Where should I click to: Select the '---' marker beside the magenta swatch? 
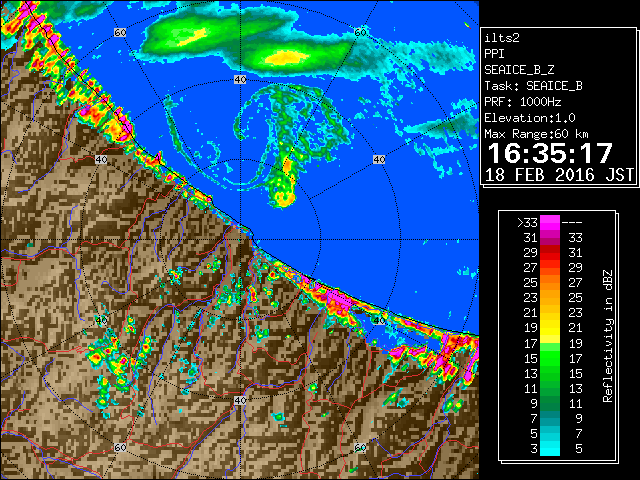pos(572,223)
